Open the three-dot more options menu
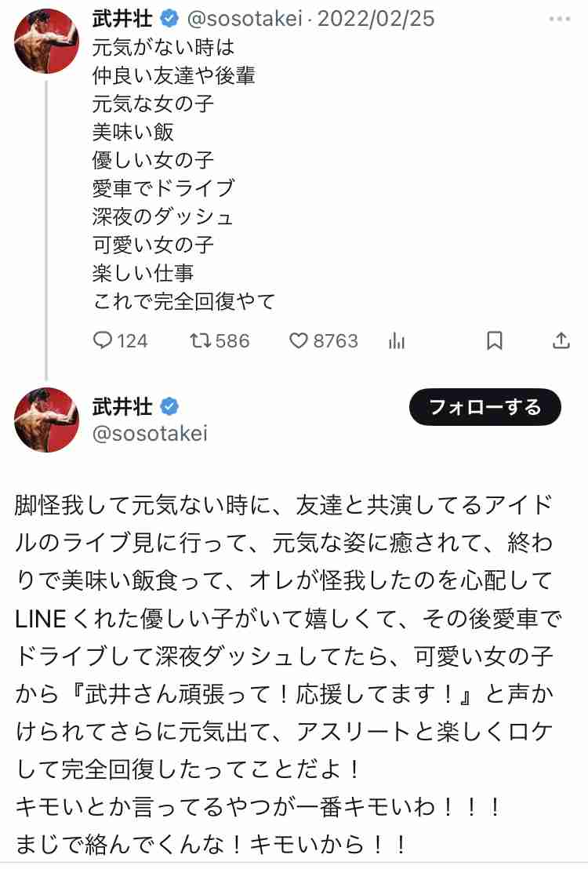Viewport: 588px width, 869px height. (x=559, y=19)
